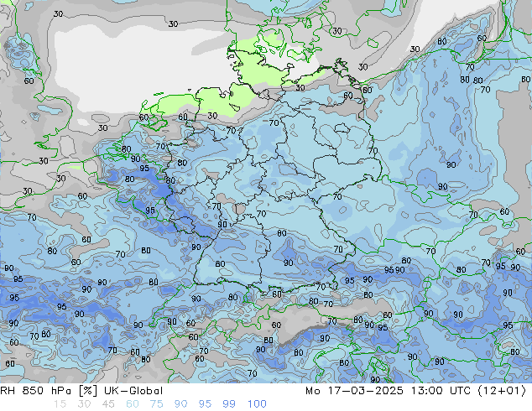Click the light-blue legend value 60
Viewport: 532px width, 411px height.
tap(133, 404)
